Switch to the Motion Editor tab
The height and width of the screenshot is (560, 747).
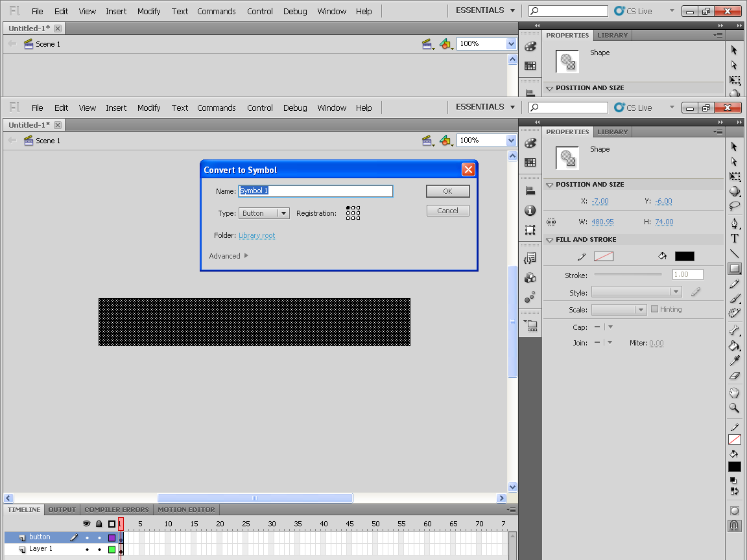[186, 509]
